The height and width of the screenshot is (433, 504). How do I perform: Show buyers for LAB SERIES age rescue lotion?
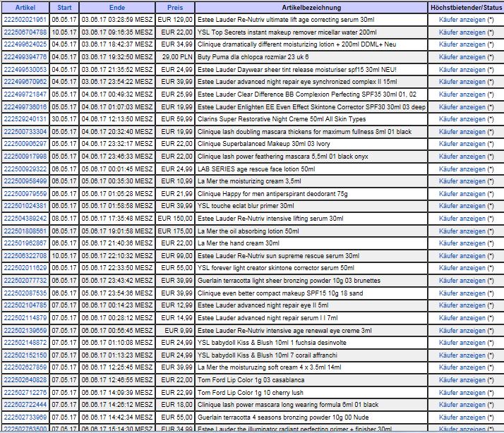coord(462,169)
